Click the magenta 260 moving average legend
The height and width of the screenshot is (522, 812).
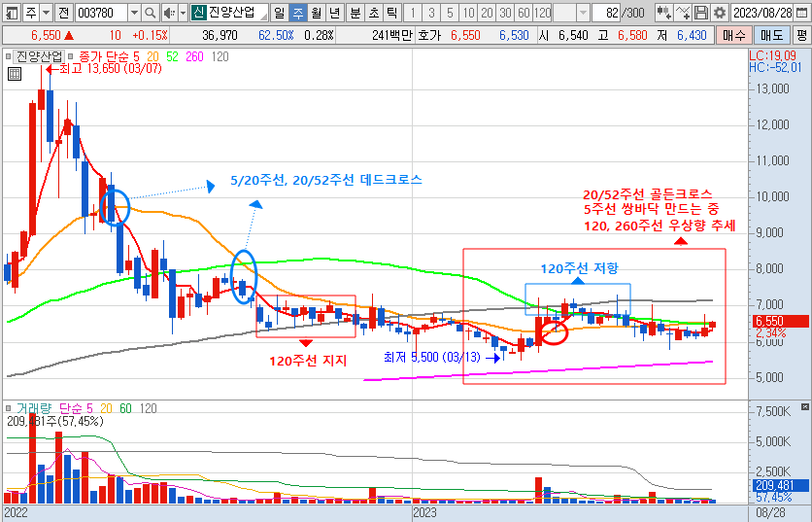[x=194, y=56]
